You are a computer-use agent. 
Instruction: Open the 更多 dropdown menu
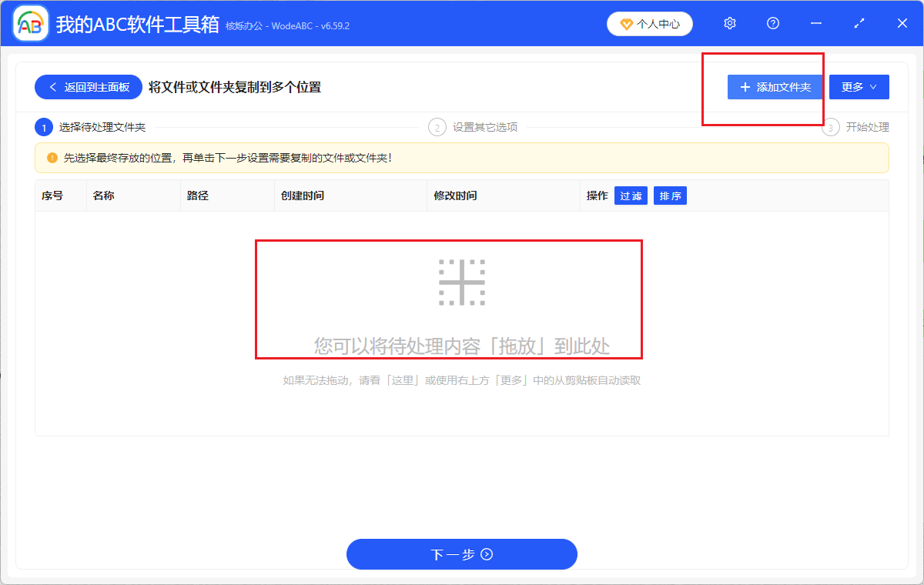(859, 86)
